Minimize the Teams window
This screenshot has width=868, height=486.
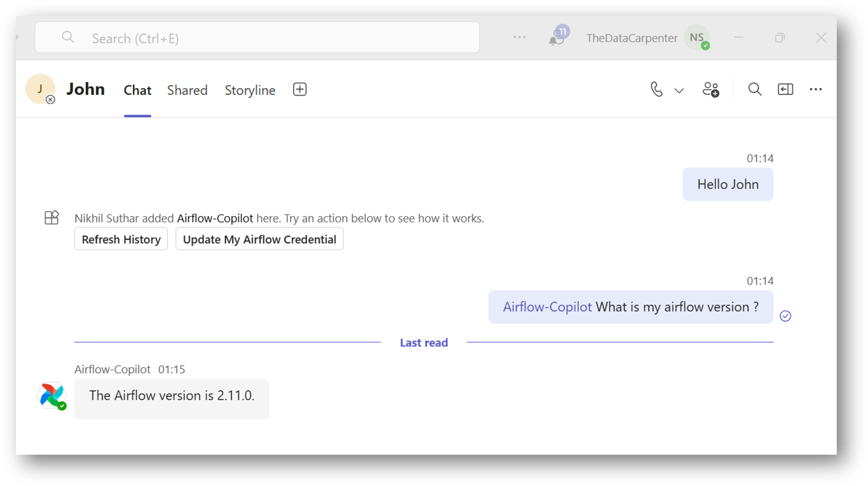(x=739, y=37)
